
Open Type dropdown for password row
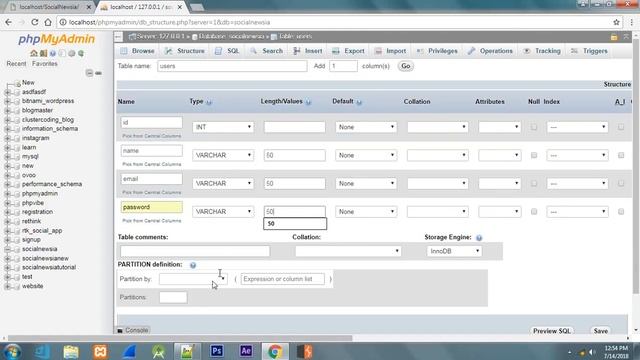(x=223, y=212)
